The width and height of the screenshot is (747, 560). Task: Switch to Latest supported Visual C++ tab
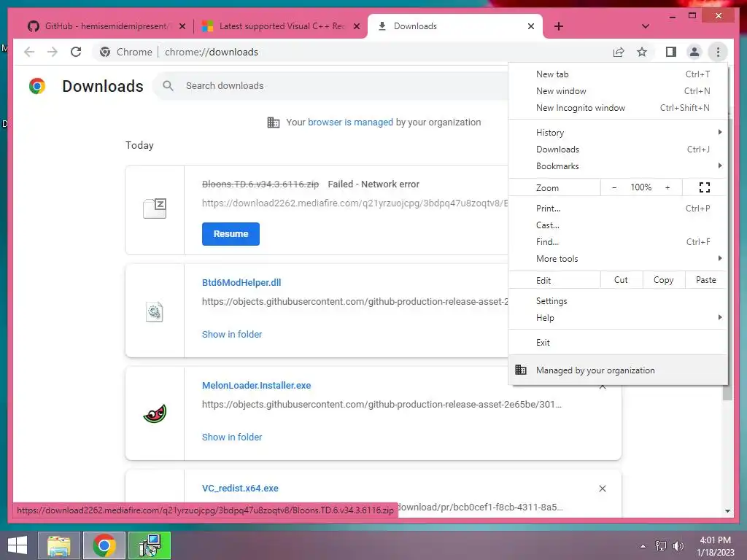coord(281,26)
